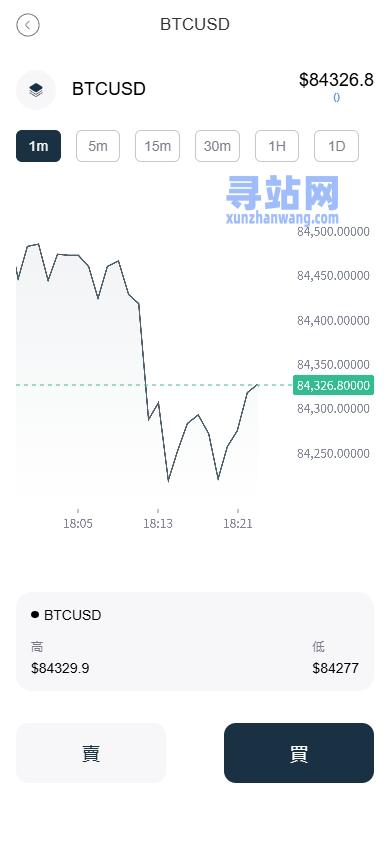The width and height of the screenshot is (390, 844).
Task: Click the 18:05 time axis marker
Action: (78, 523)
